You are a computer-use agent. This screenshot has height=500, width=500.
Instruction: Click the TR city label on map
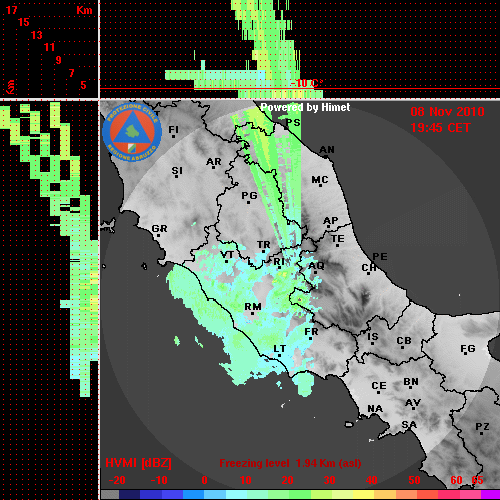(x=264, y=245)
